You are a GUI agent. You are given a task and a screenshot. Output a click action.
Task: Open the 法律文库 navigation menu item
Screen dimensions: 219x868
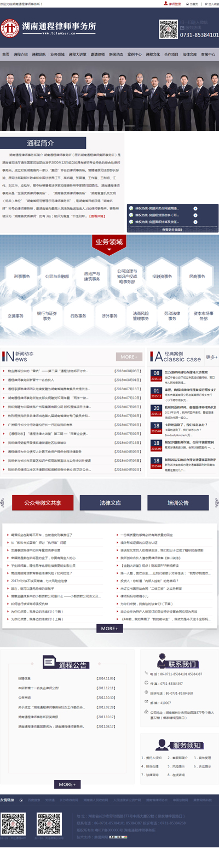(x=189, y=55)
